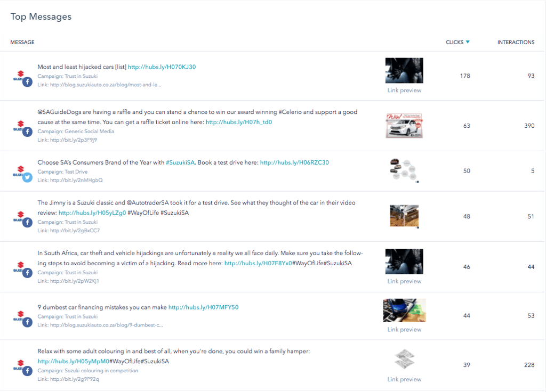
Task: Click the Clicks column header
Action: [454, 42]
